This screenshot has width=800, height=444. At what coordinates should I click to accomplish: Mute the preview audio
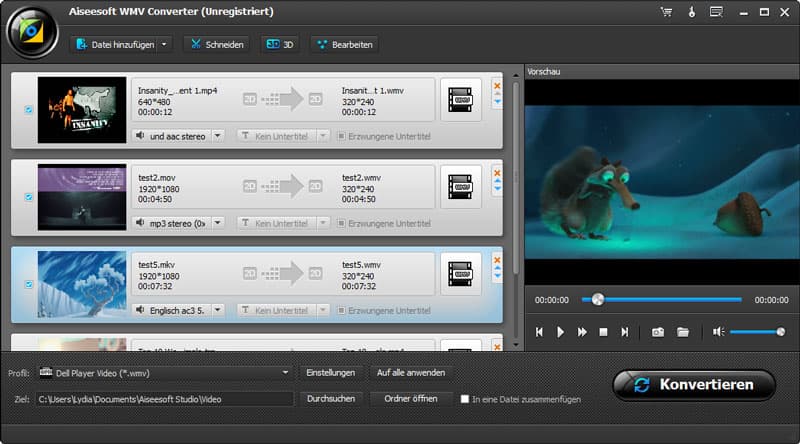(x=718, y=332)
